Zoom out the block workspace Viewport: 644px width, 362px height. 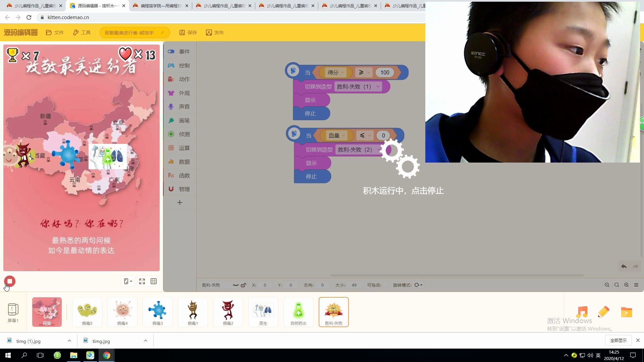coord(607,285)
